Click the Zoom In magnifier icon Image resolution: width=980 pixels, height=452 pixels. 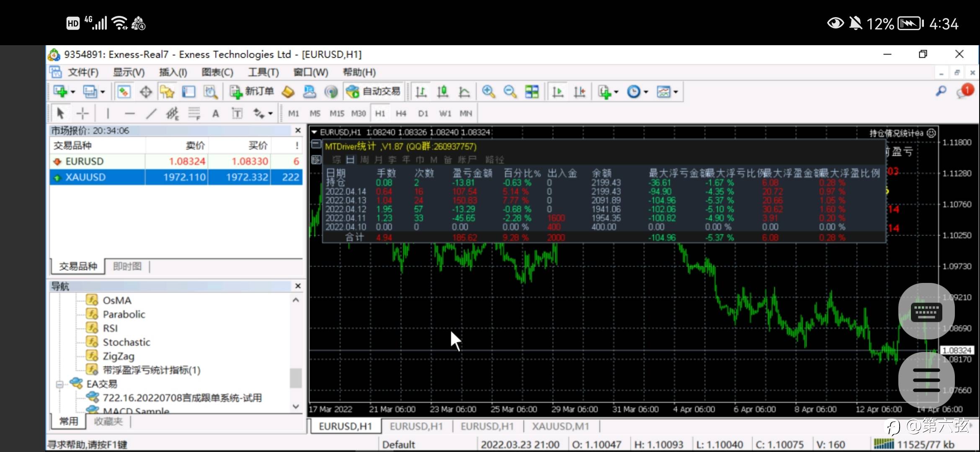point(488,92)
